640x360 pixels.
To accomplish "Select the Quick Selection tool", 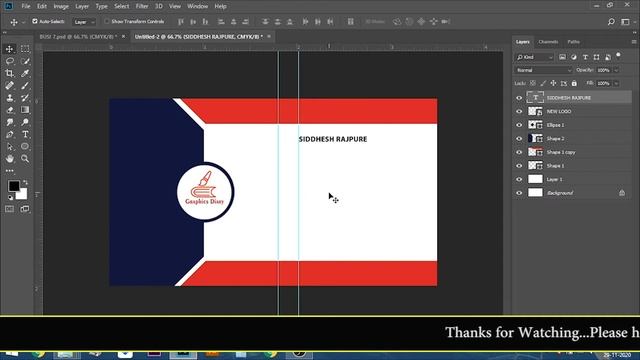I will pos(25,61).
